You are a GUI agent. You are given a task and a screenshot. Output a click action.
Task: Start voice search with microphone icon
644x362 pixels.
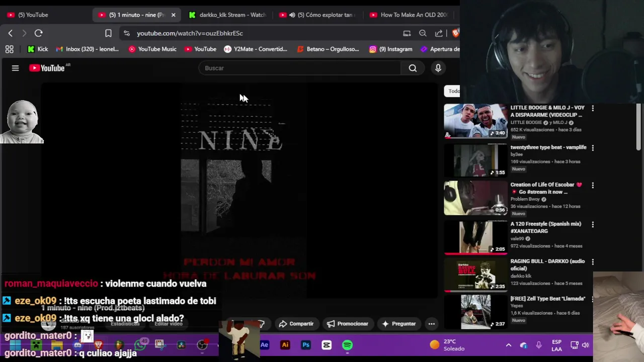click(x=438, y=68)
